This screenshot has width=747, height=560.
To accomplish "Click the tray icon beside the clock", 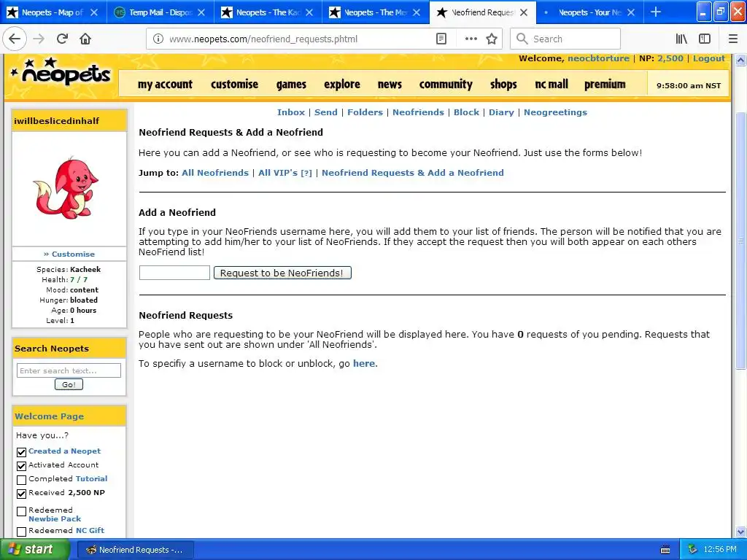I will (693, 550).
